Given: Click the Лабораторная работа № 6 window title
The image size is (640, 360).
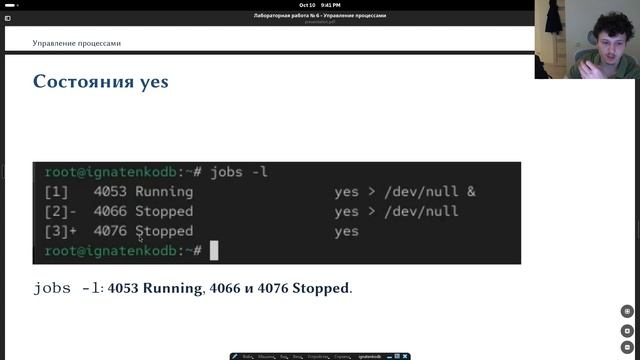Looking at the screenshot, I should coord(320,16).
